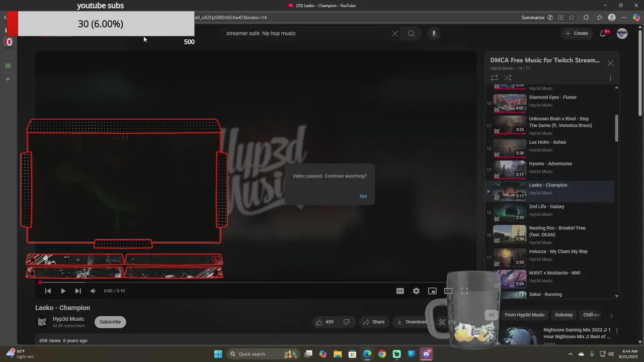The width and height of the screenshot is (644, 362).
Task: Select the All filter chip
Action: pos(491,315)
